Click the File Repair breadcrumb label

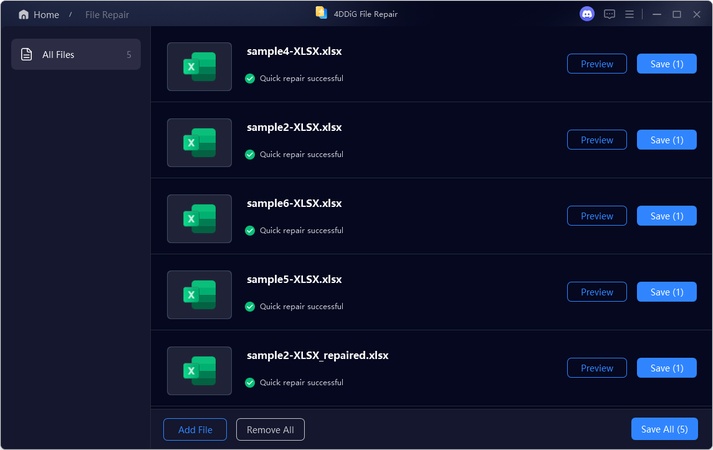coord(107,15)
